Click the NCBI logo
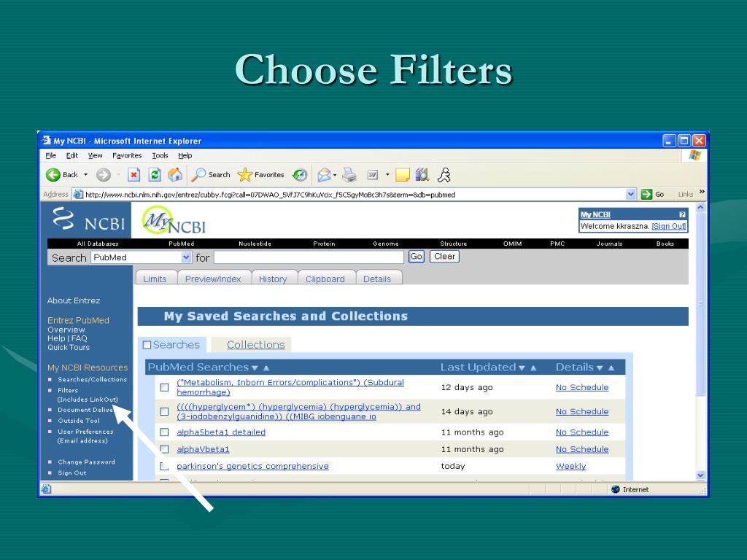The width and height of the screenshot is (747, 560). [89, 219]
